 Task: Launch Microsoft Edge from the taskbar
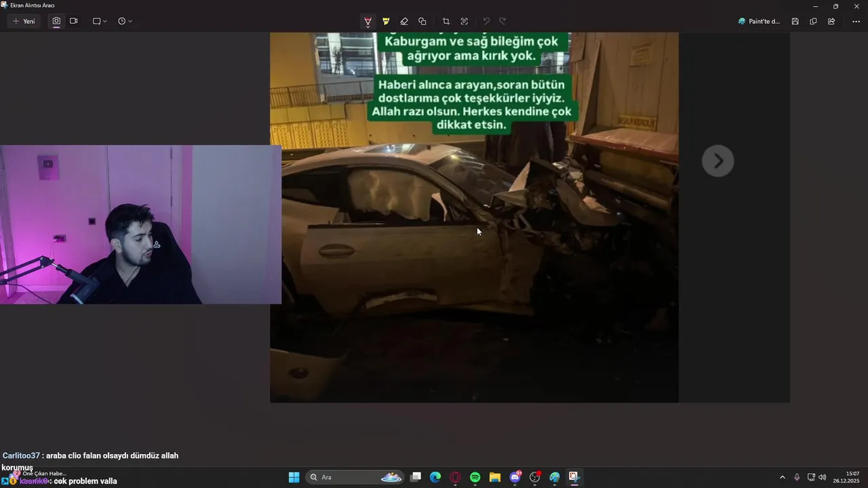[x=435, y=477]
